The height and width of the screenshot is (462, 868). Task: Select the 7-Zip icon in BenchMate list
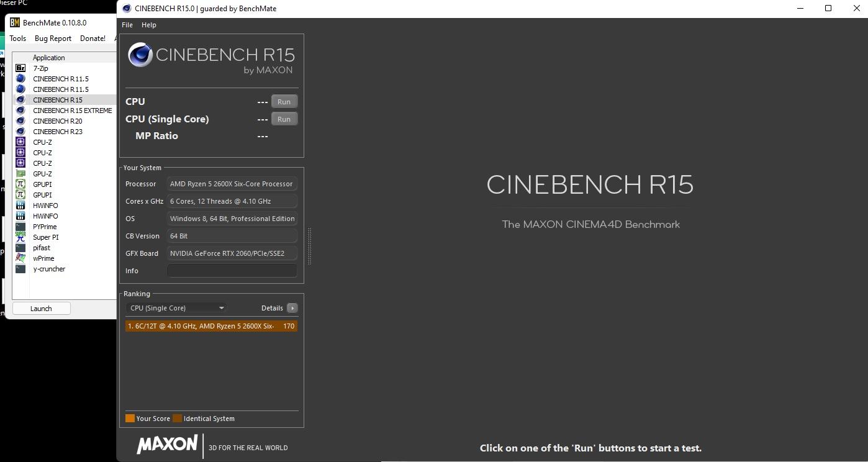(20, 68)
